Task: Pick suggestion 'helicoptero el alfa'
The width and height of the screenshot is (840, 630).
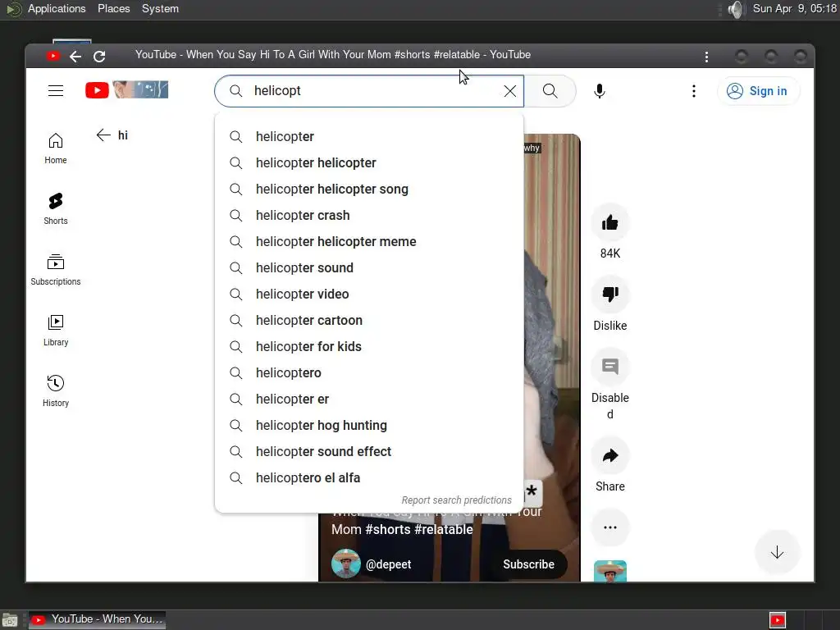Action: [369, 478]
